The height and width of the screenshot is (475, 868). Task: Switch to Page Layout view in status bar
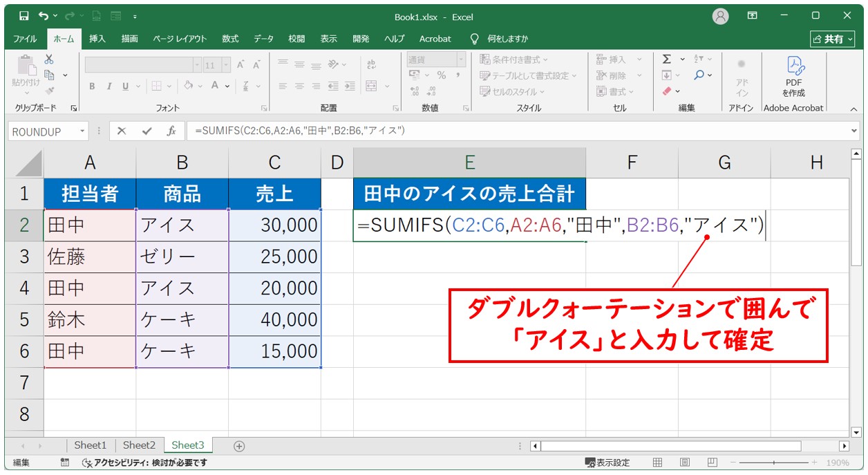click(x=684, y=463)
